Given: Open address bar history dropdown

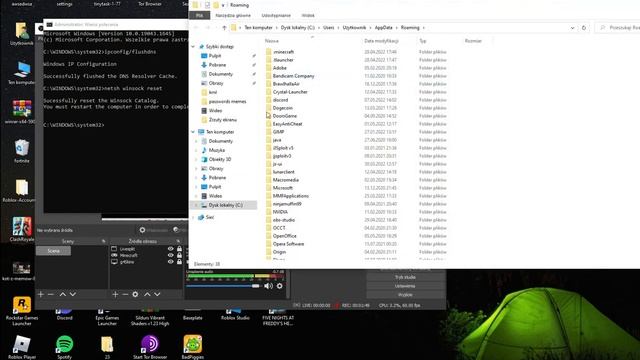Looking at the screenshot, I should point(572,28).
